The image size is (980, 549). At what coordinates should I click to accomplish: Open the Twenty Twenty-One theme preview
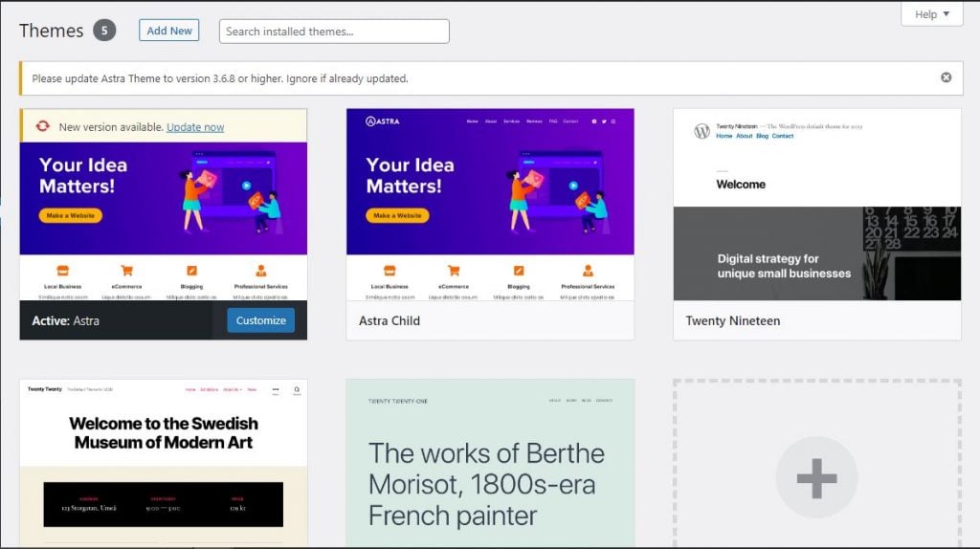(x=490, y=463)
